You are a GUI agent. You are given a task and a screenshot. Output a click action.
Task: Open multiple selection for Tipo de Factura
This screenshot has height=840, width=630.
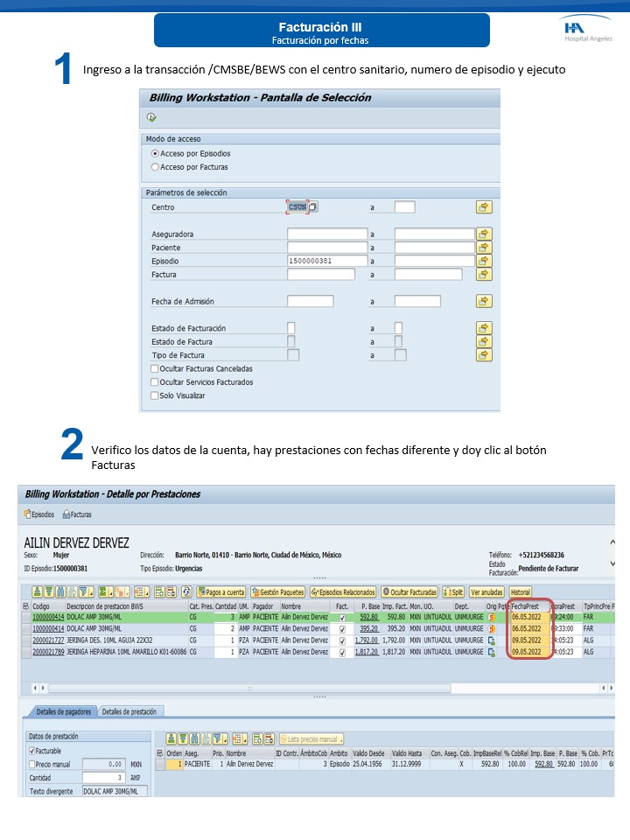pyautogui.click(x=484, y=355)
